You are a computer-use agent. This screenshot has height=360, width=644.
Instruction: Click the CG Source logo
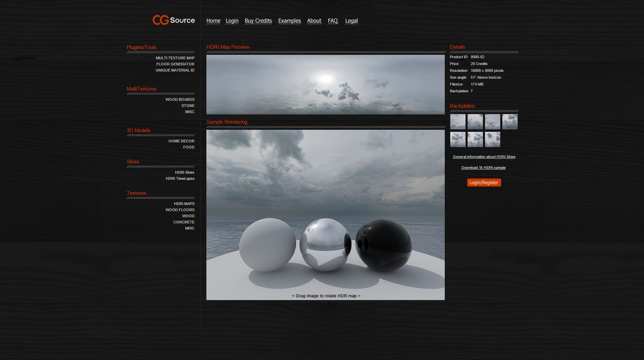pos(174,20)
